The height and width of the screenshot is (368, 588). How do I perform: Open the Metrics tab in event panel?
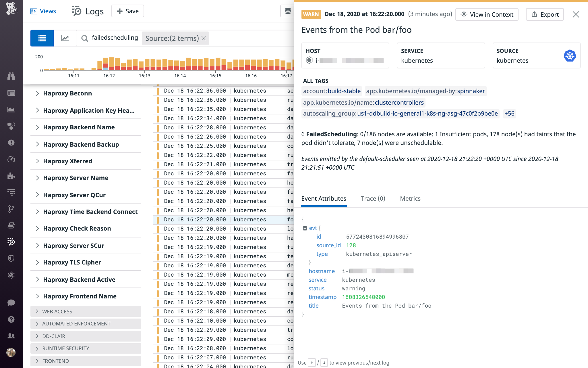click(410, 198)
